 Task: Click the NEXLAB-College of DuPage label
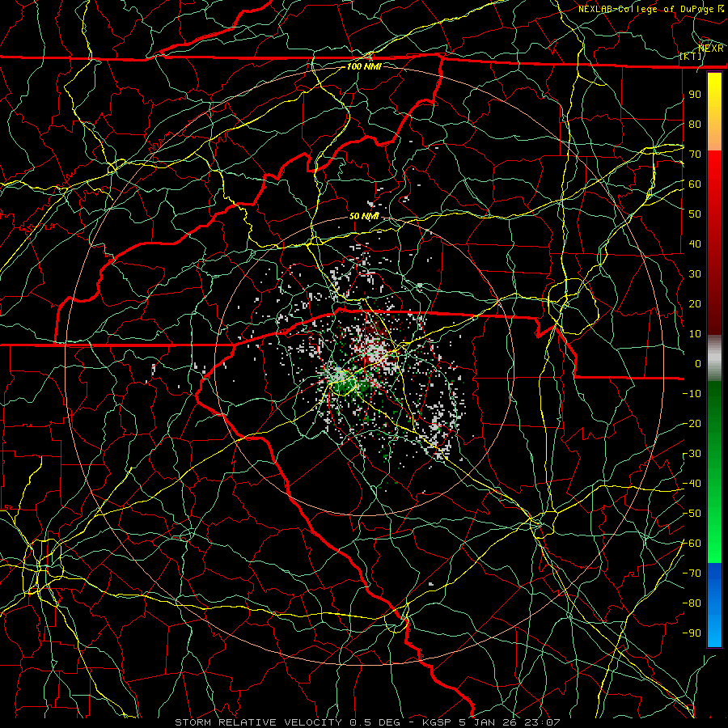pos(647,9)
